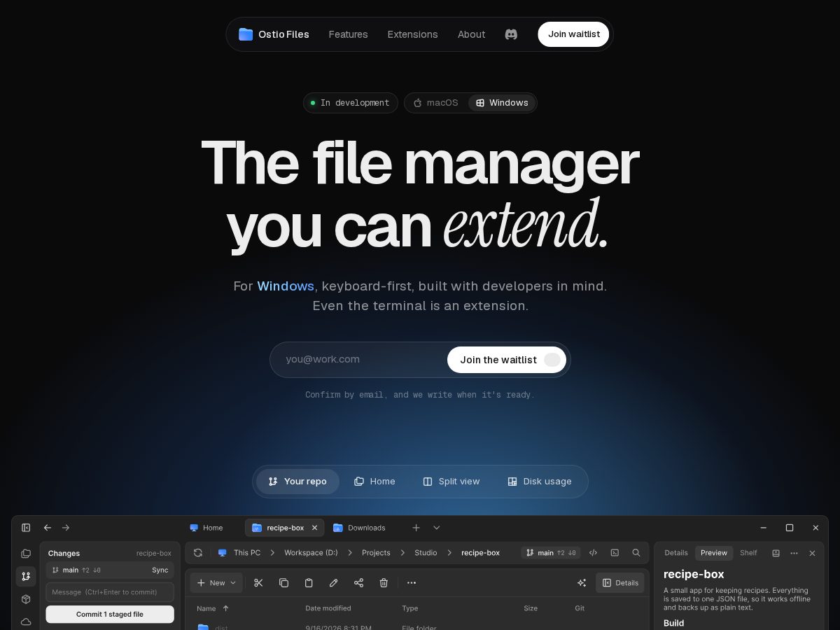The image size is (840, 630).
Task: Select the Your repo demo tab
Action: [x=297, y=482]
